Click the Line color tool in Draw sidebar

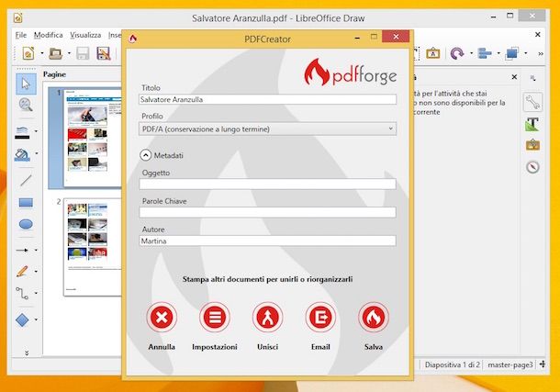pos(23,132)
